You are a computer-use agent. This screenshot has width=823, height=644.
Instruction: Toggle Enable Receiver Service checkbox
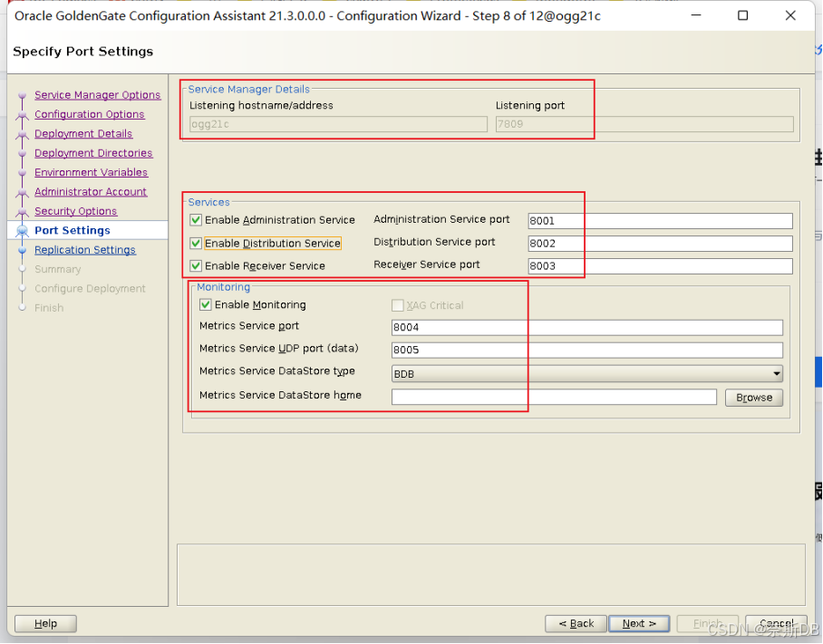tap(197, 266)
